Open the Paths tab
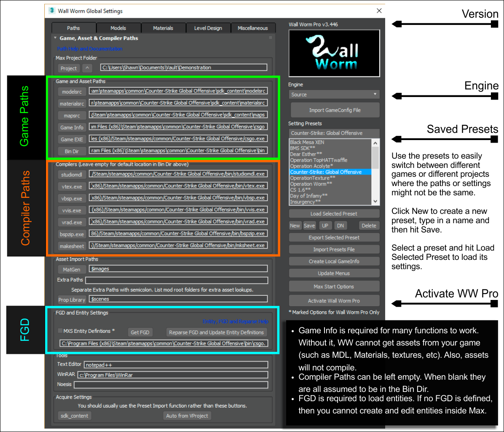The height and width of the screenshot is (432, 504). [x=74, y=28]
